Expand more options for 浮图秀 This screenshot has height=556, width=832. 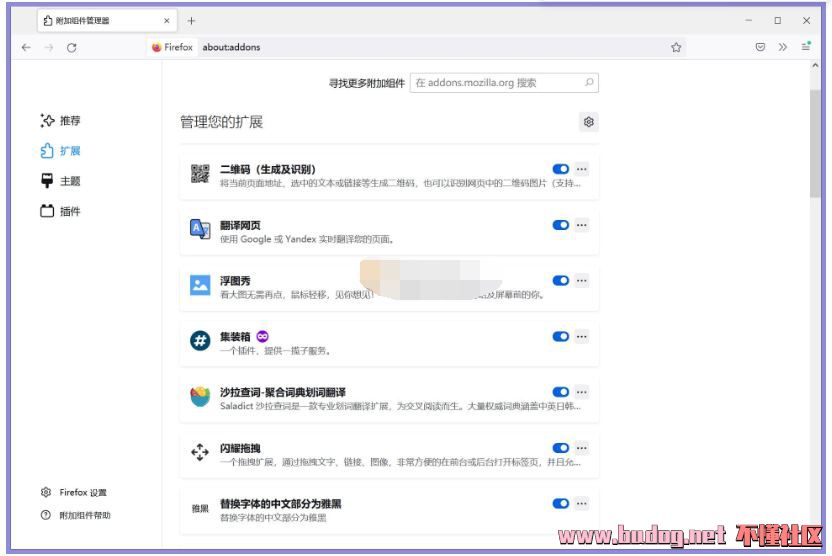pyautogui.click(x=582, y=281)
